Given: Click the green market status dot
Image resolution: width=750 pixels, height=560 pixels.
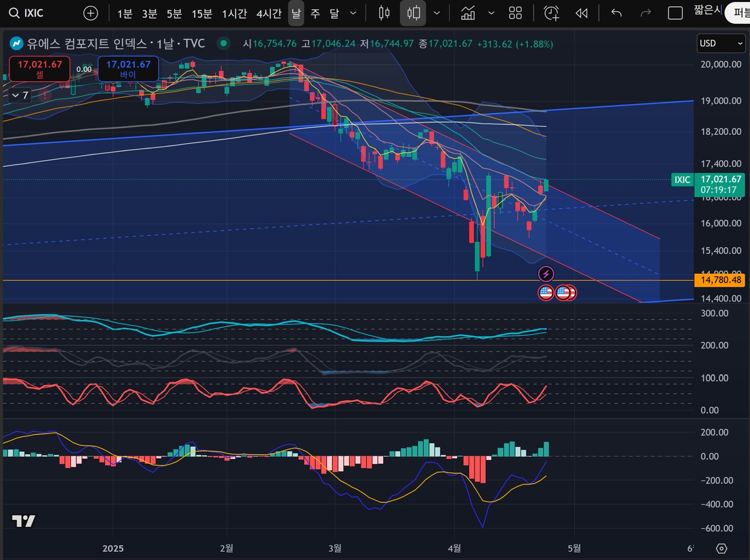Looking at the screenshot, I should [x=224, y=44].
